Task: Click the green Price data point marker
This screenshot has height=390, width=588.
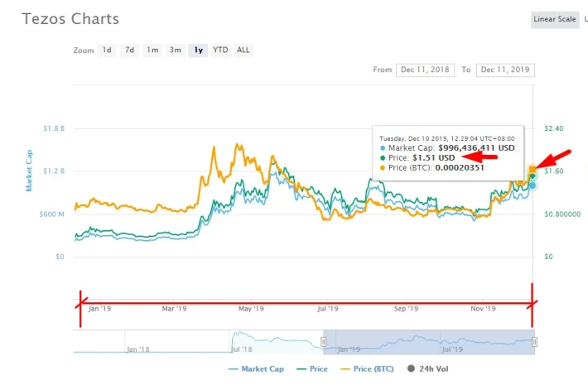Action: (x=533, y=176)
